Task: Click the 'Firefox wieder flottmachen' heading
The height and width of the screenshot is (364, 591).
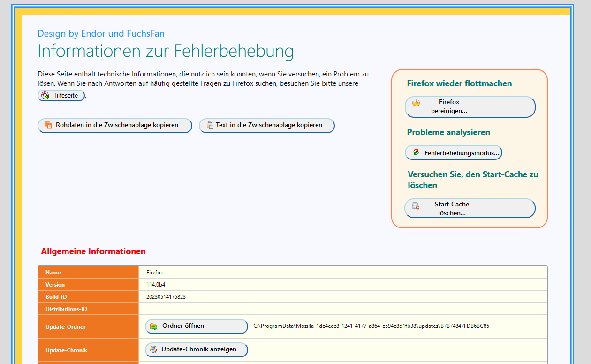Action: click(x=459, y=83)
